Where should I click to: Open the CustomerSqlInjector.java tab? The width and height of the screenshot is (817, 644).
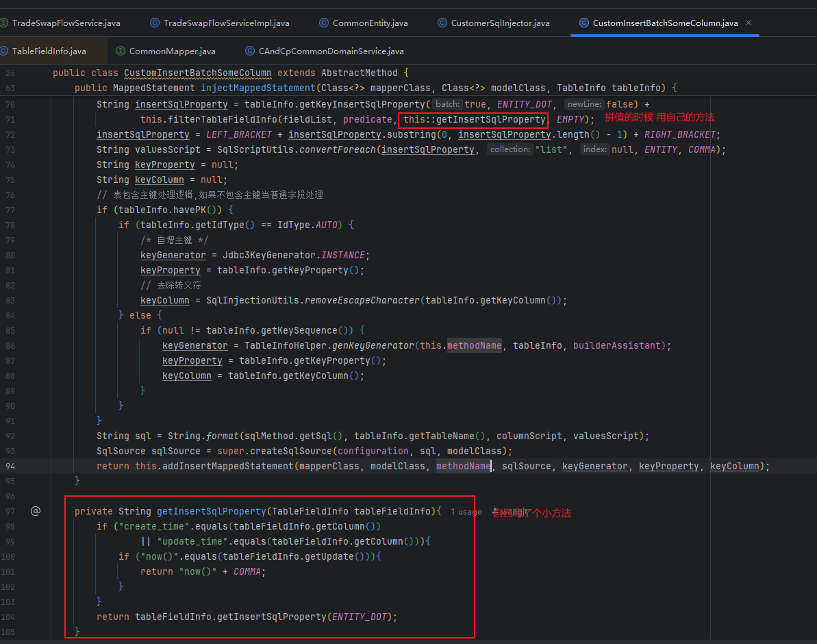[500, 23]
